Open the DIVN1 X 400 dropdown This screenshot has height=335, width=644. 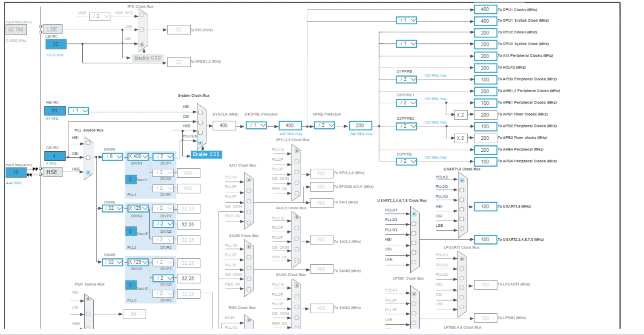coord(138,156)
